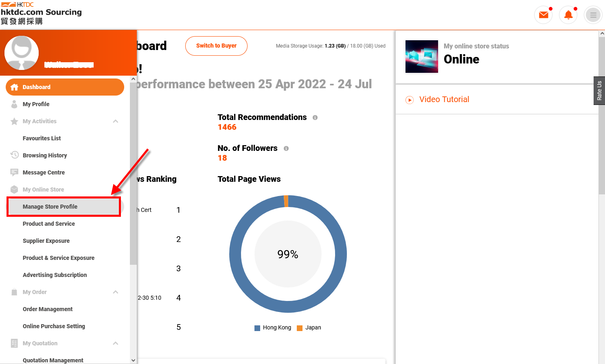
Task: Click the My Online Store label
Action: coord(43,190)
